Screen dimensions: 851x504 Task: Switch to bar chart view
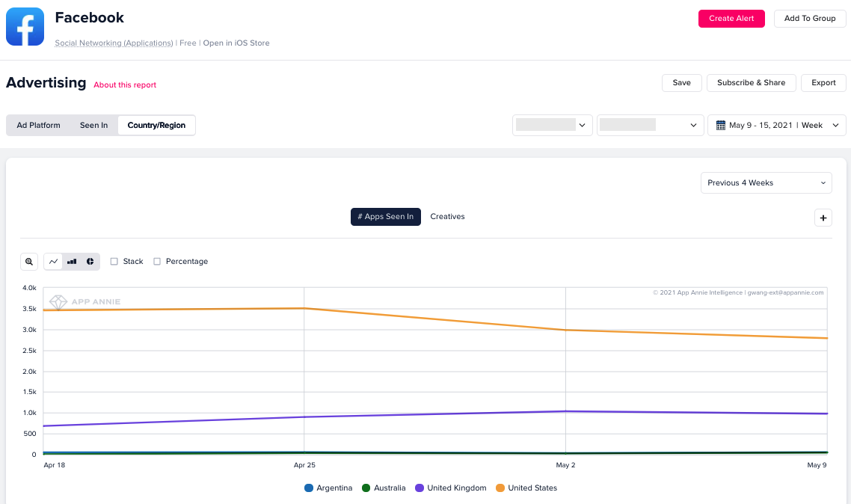pyautogui.click(x=72, y=262)
